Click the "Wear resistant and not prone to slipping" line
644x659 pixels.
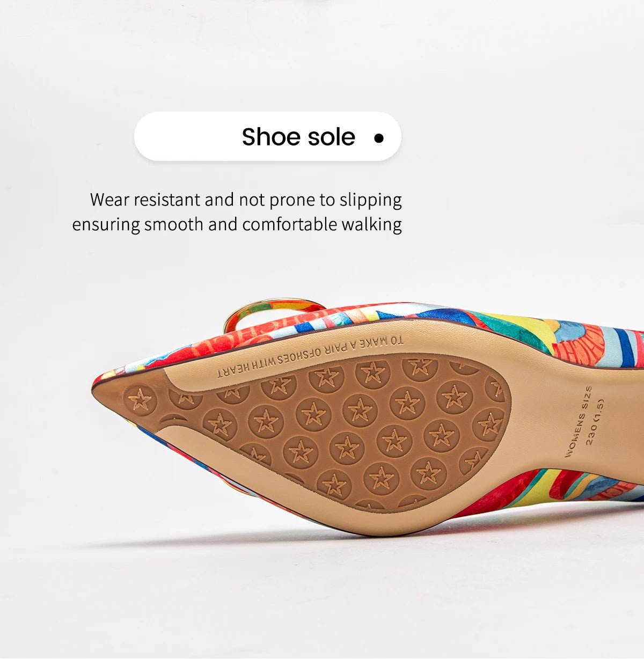coord(246,200)
